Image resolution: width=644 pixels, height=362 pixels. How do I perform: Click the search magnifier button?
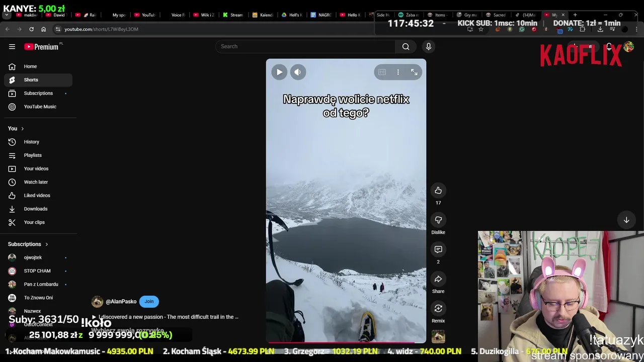(x=406, y=46)
